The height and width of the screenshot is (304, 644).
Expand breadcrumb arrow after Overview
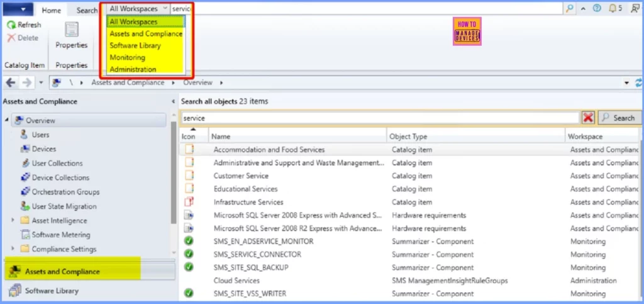221,82
